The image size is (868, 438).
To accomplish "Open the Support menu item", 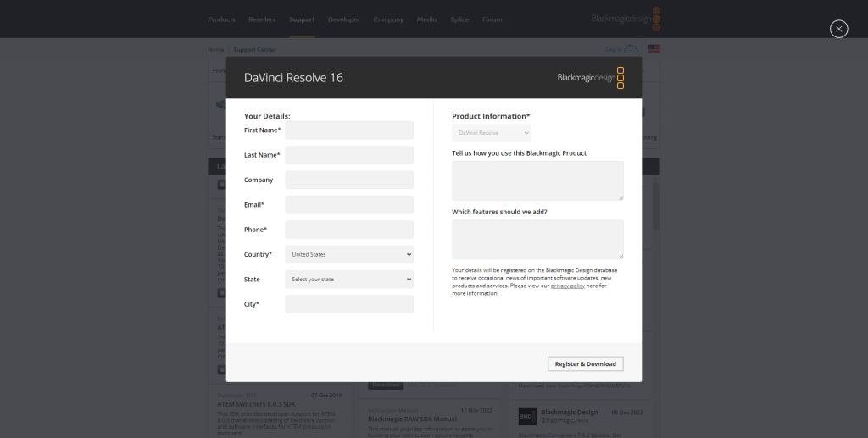I will pyautogui.click(x=302, y=19).
